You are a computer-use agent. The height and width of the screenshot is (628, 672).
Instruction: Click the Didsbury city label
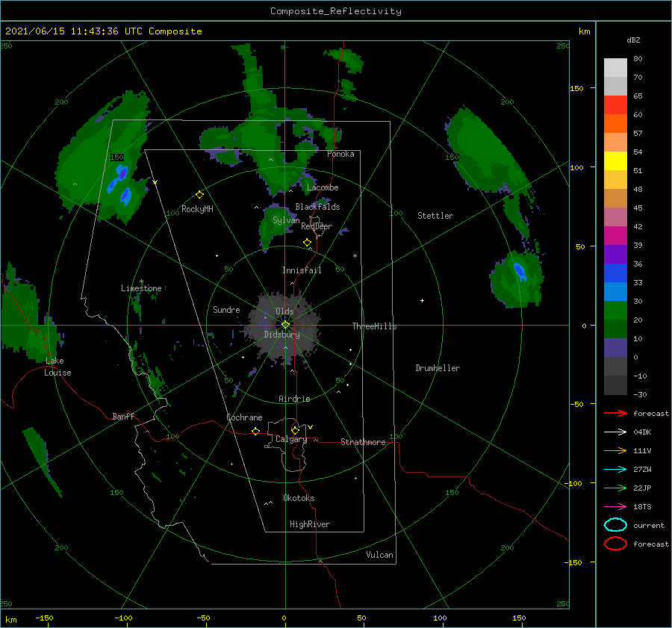(x=282, y=335)
